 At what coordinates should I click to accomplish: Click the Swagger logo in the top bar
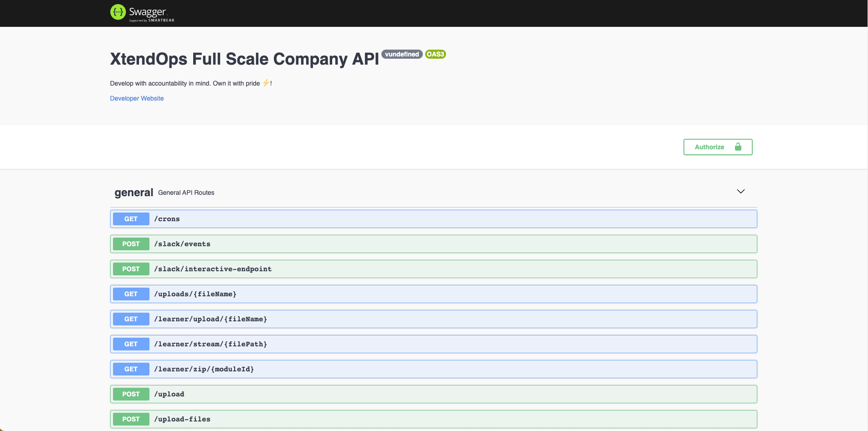[x=141, y=12]
